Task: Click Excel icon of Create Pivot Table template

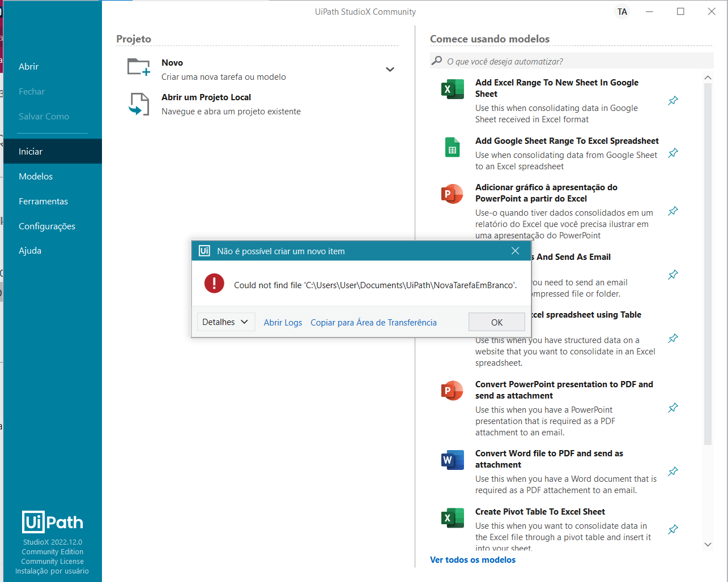Action: pos(452,518)
